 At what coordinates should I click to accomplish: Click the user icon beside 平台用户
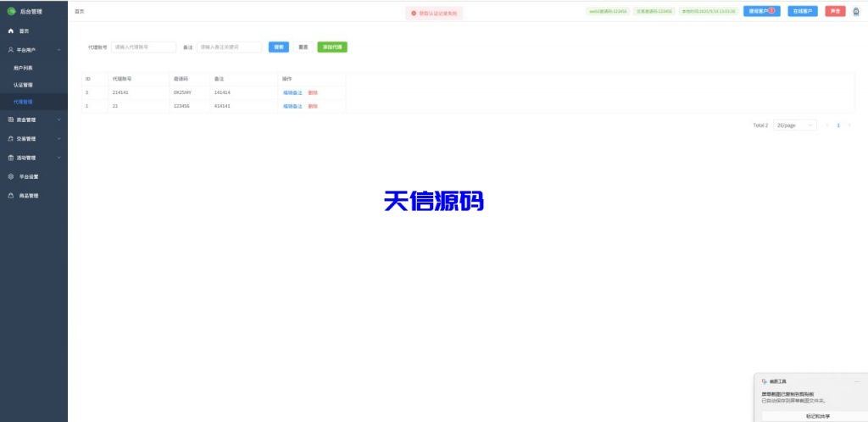coord(11,50)
